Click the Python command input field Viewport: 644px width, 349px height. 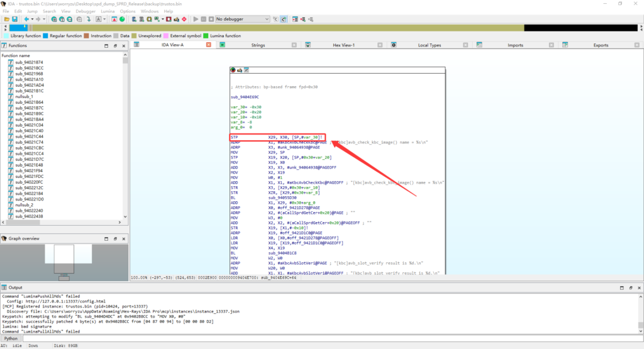[332, 339]
